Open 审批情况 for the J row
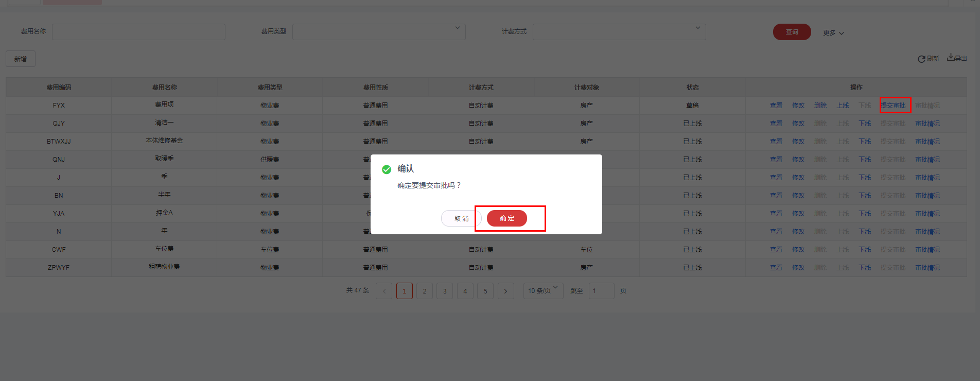 [927, 178]
